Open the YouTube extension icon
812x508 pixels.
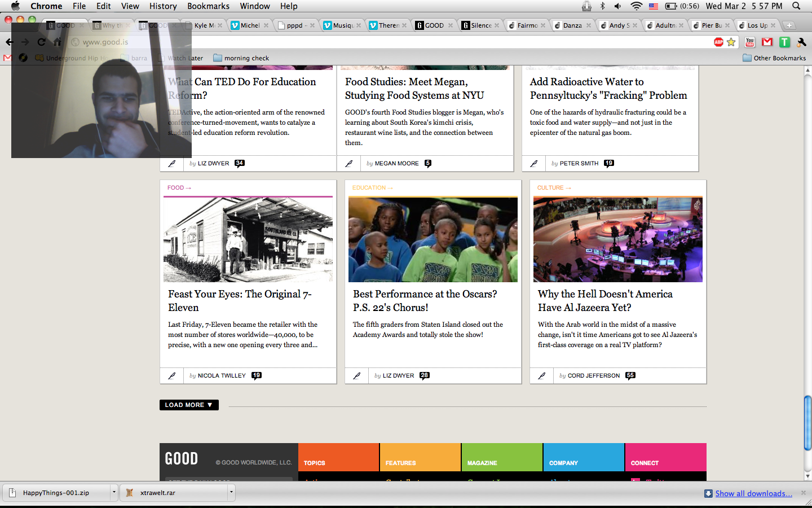click(750, 42)
